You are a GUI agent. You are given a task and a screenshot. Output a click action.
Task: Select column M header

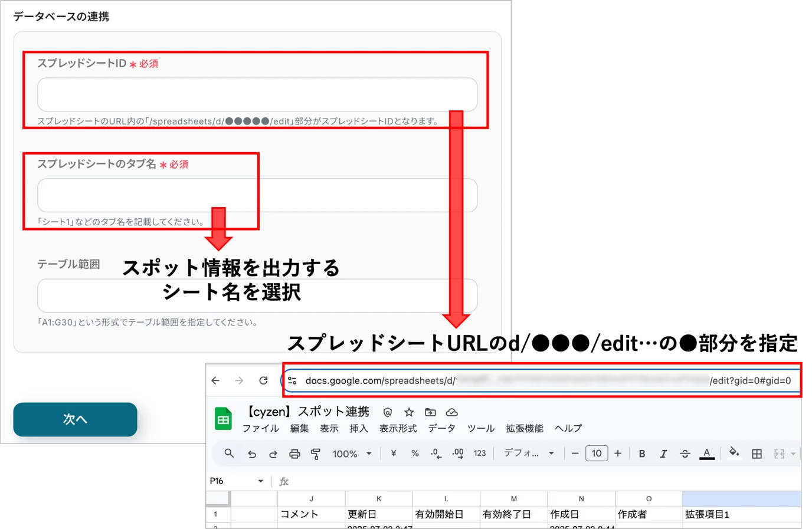click(514, 499)
